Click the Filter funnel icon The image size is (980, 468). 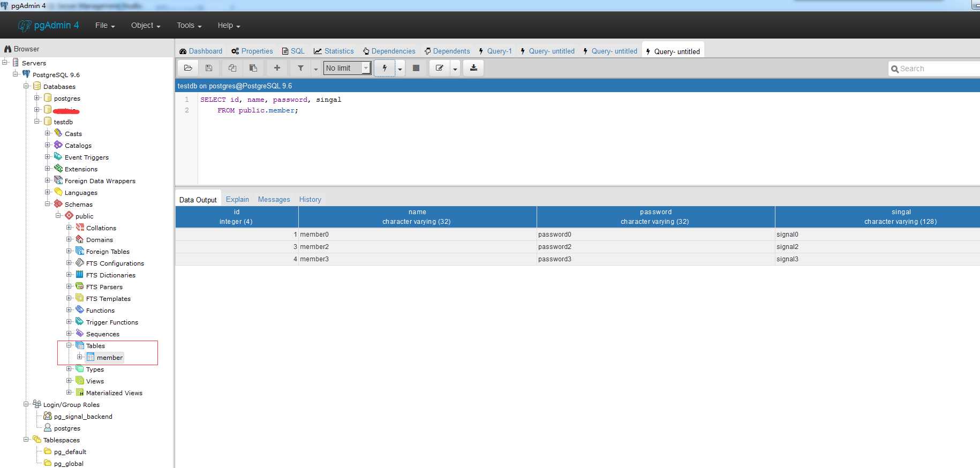point(300,68)
